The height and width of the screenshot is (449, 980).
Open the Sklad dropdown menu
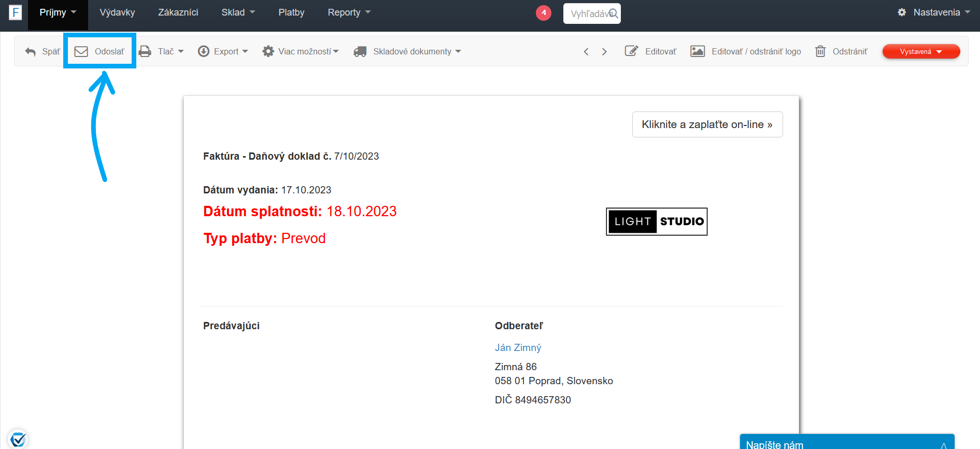pos(238,12)
